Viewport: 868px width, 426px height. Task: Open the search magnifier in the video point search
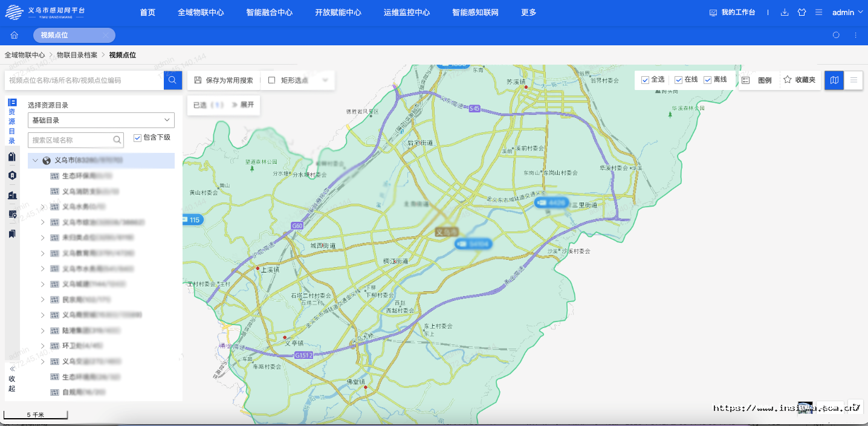[172, 80]
